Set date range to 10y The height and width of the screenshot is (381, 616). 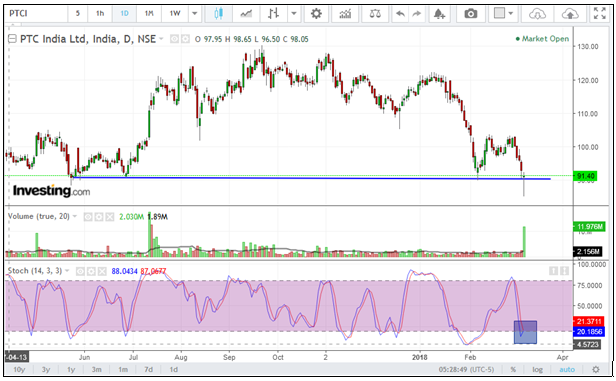(19, 370)
